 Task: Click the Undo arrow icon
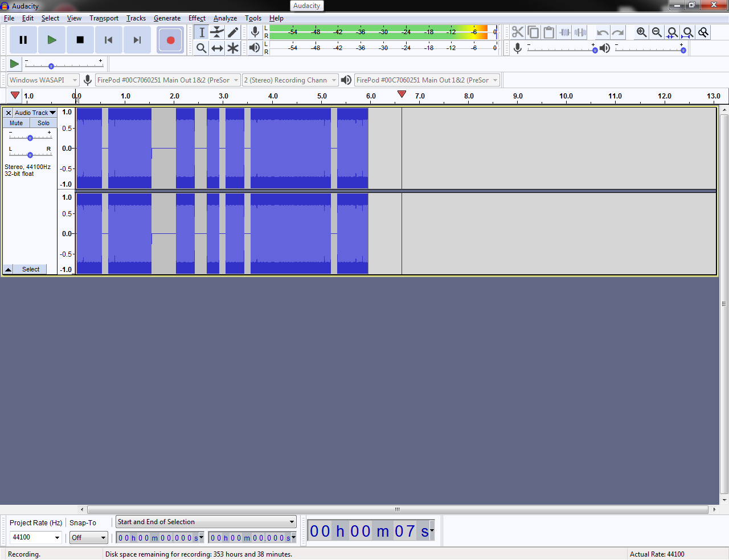[603, 32]
